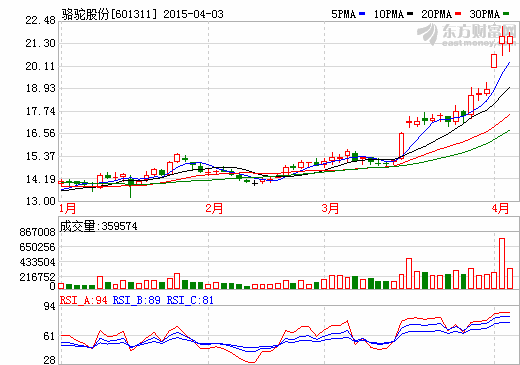Click the 15.37 price axis label
The image size is (520, 365).
[x=40, y=156]
